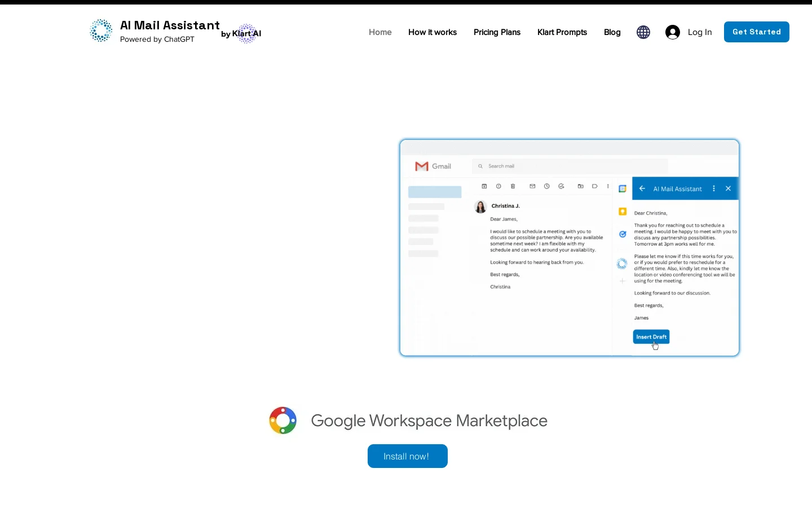This screenshot has width=812, height=508.
Task: Click the trash delete icon in Gmail preview toolbar
Action: pyautogui.click(x=513, y=186)
